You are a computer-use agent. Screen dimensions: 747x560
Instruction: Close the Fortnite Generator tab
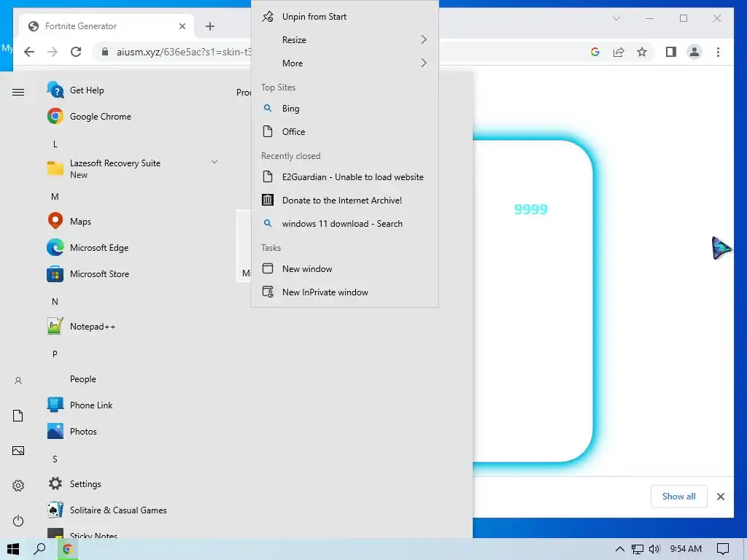(x=182, y=26)
